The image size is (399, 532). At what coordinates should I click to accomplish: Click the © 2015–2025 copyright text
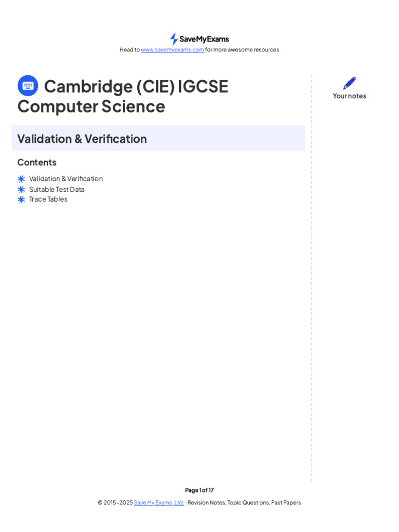[115, 503]
